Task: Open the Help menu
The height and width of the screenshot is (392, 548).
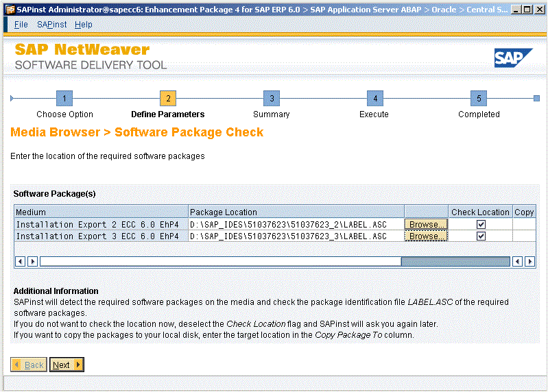Action: click(83, 25)
